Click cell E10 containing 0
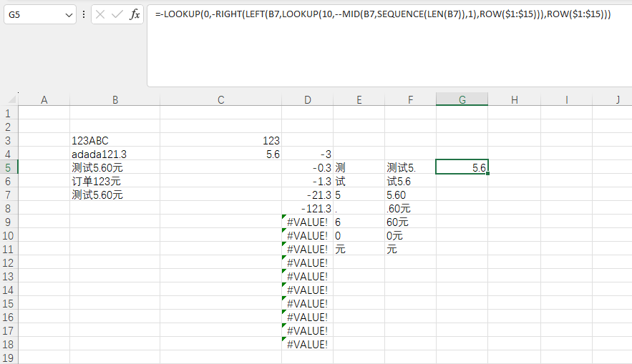Viewport: 632px width, 364px height. tap(359, 235)
